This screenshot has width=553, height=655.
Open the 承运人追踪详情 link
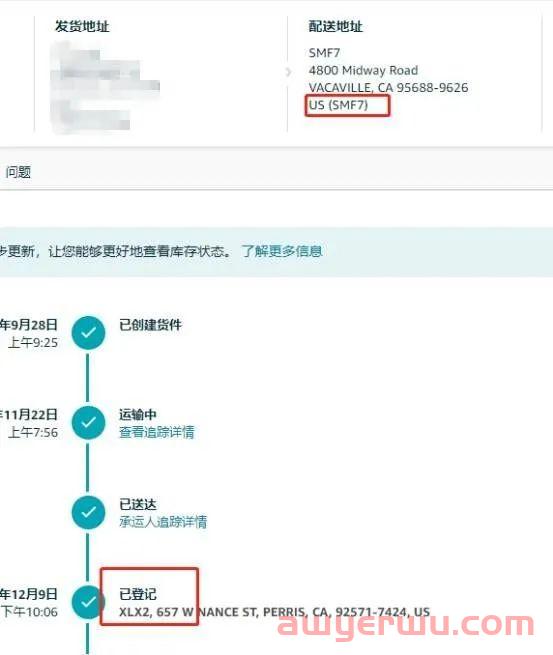[x=163, y=522]
